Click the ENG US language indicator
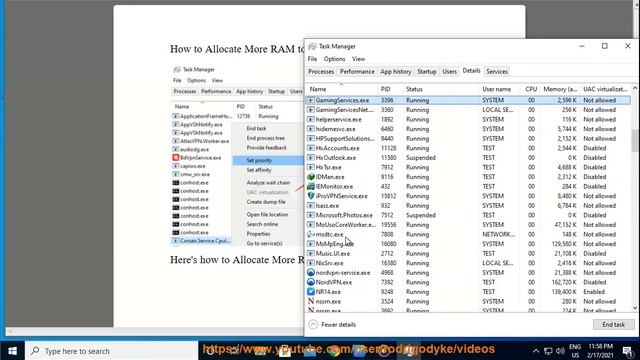 (x=575, y=351)
